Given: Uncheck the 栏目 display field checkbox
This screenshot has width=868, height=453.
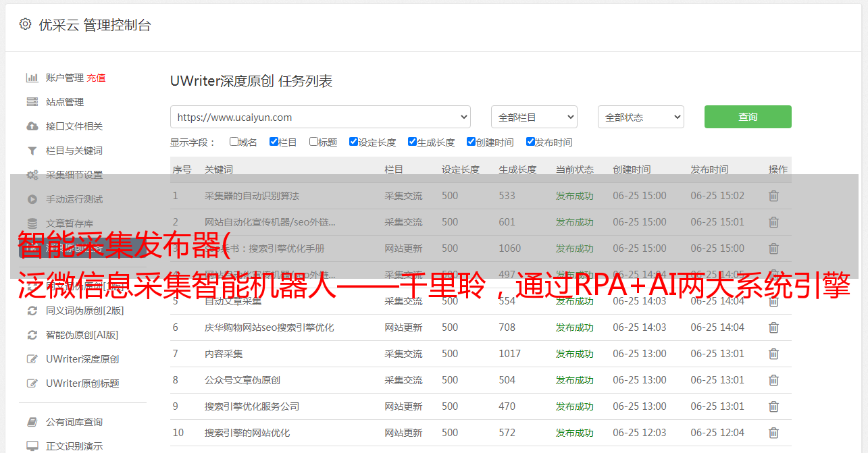Looking at the screenshot, I should click(x=274, y=142).
